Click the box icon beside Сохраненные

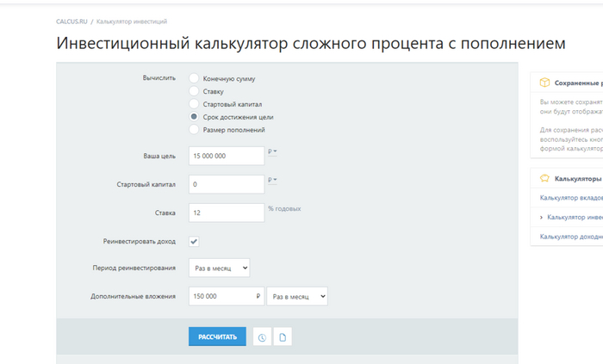pyautogui.click(x=544, y=83)
